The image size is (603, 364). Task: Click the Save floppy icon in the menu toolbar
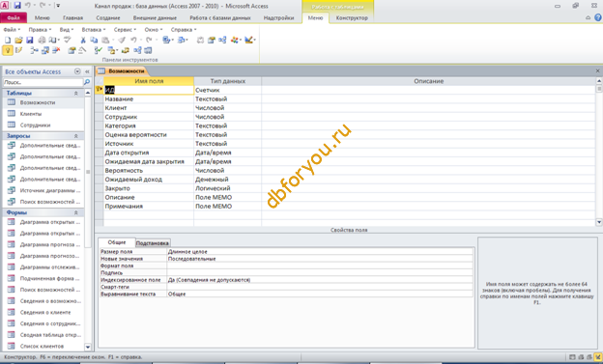pyautogui.click(x=30, y=40)
